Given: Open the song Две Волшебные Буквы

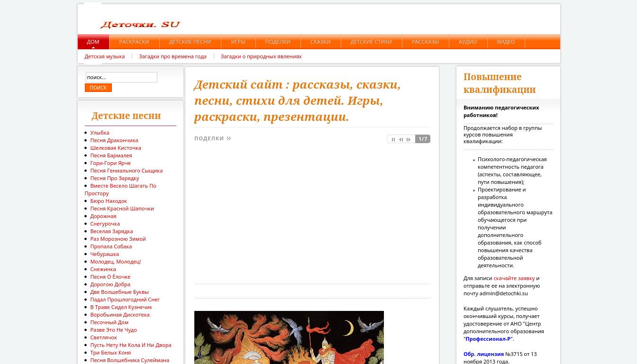Looking at the screenshot, I should (x=119, y=292).
